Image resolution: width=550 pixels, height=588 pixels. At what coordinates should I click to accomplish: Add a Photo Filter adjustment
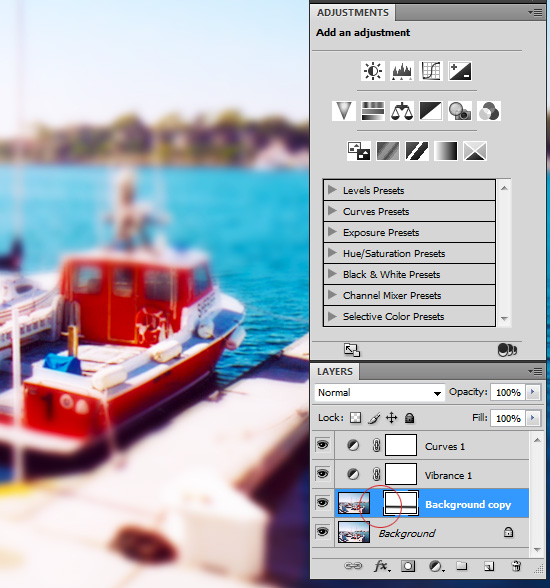460,111
